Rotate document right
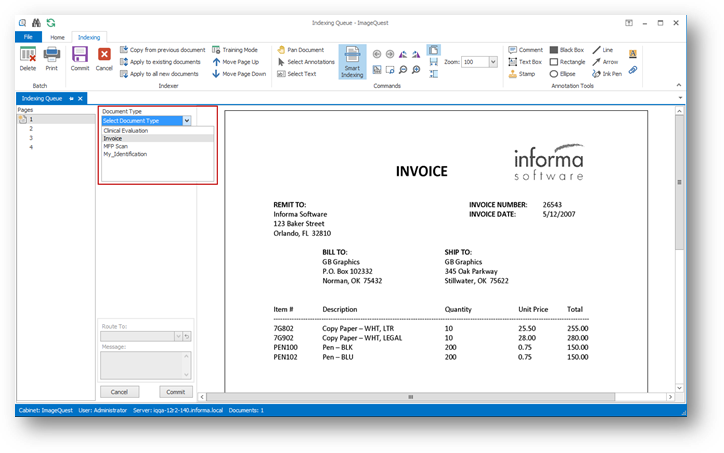The height and width of the screenshot is (453, 724). [x=416, y=54]
